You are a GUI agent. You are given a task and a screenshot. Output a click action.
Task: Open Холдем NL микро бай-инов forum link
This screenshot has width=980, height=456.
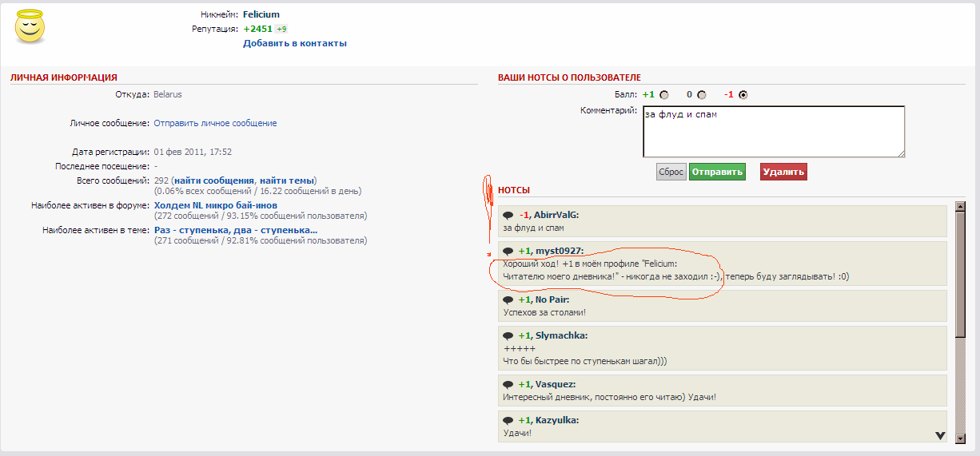[x=215, y=205]
